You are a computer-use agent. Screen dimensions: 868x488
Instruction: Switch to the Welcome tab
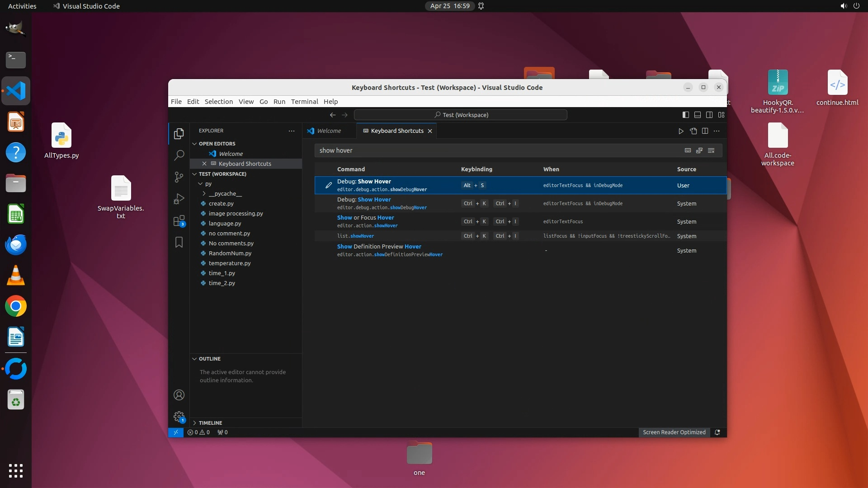pos(329,131)
